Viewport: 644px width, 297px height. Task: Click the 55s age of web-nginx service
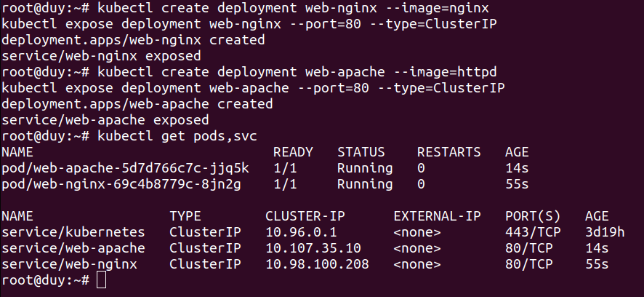[597, 264]
